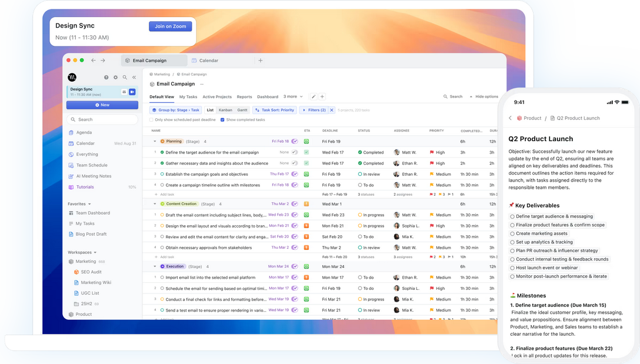
Task: Clear filters with the X beside Filters (2)
Action: [332, 110]
